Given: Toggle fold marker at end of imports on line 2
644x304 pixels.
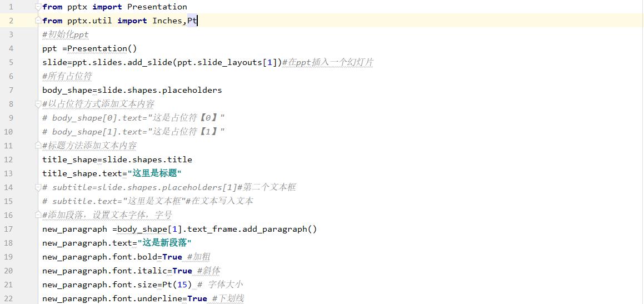Looking at the screenshot, I should tap(38, 21).
